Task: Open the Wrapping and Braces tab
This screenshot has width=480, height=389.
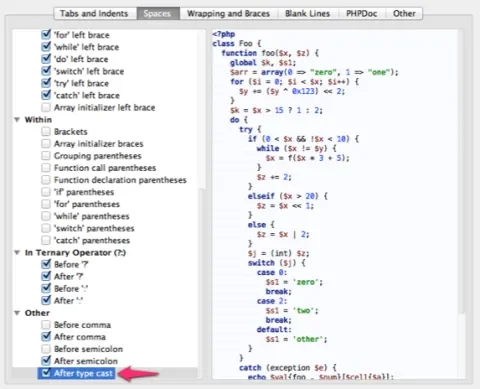Action: [x=228, y=14]
